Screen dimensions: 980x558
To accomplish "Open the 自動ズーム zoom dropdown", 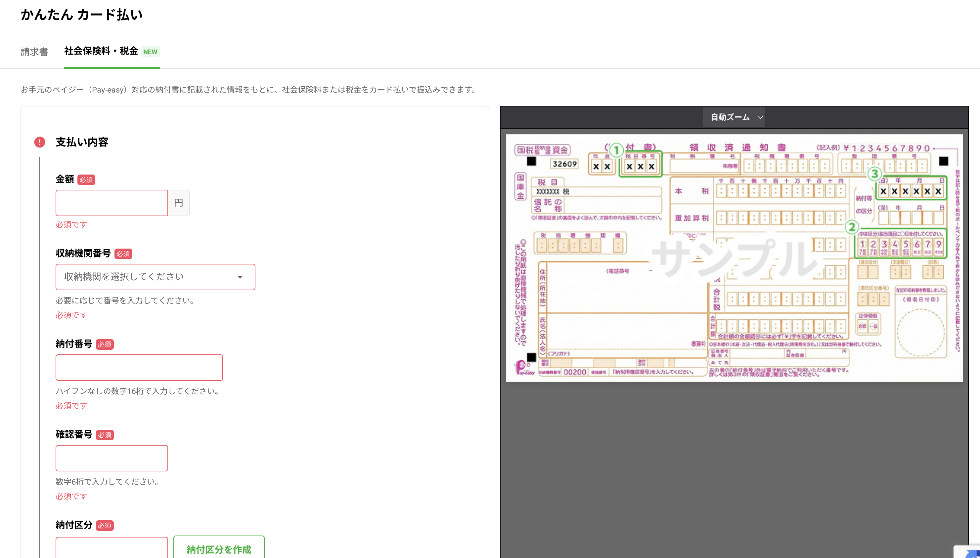I will pos(734,117).
